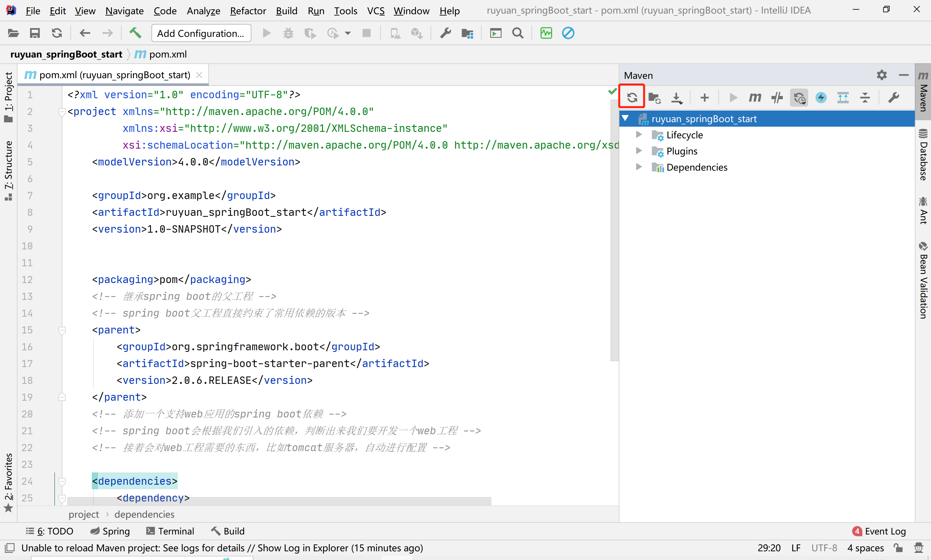
Task: Click the Execute Maven Goal icon
Action: point(755,98)
